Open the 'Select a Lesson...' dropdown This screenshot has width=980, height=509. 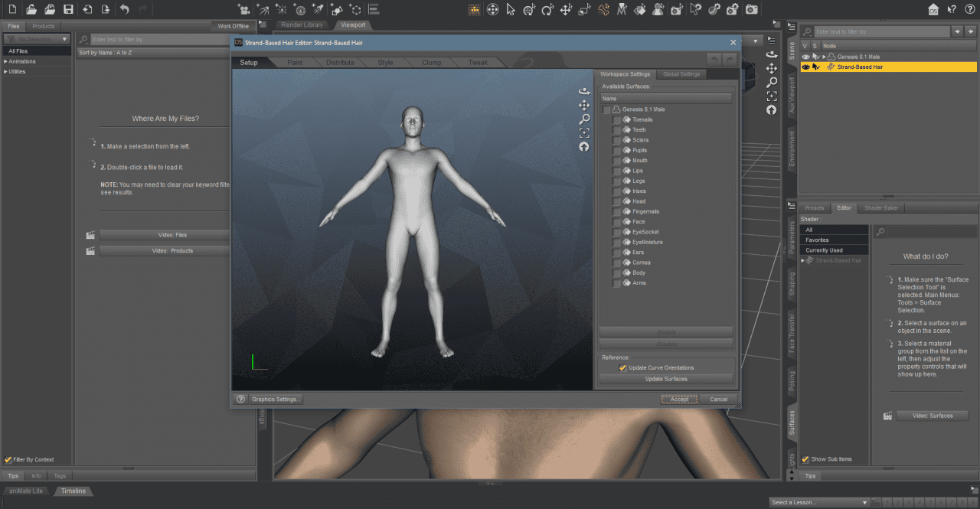[x=819, y=502]
